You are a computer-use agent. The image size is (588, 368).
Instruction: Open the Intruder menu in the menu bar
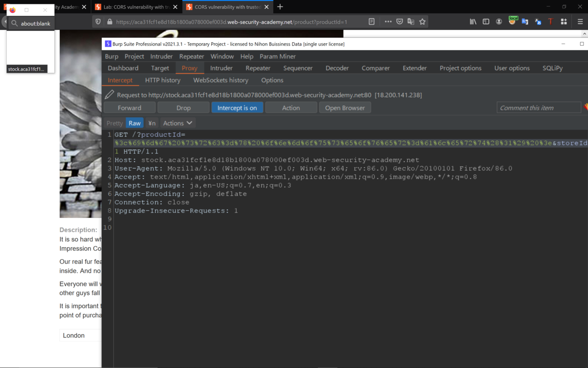[161, 56]
